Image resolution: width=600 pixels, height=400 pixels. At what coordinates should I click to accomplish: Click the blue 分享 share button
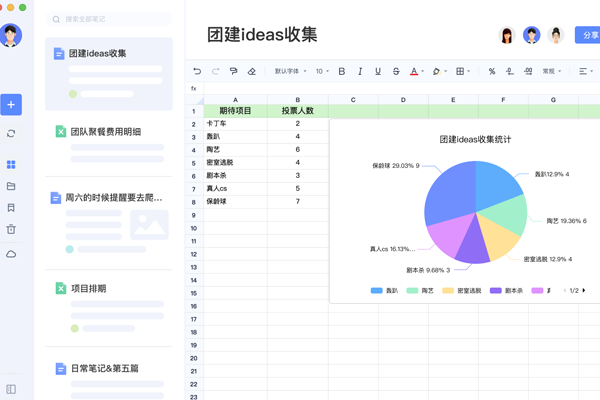pyautogui.click(x=589, y=35)
